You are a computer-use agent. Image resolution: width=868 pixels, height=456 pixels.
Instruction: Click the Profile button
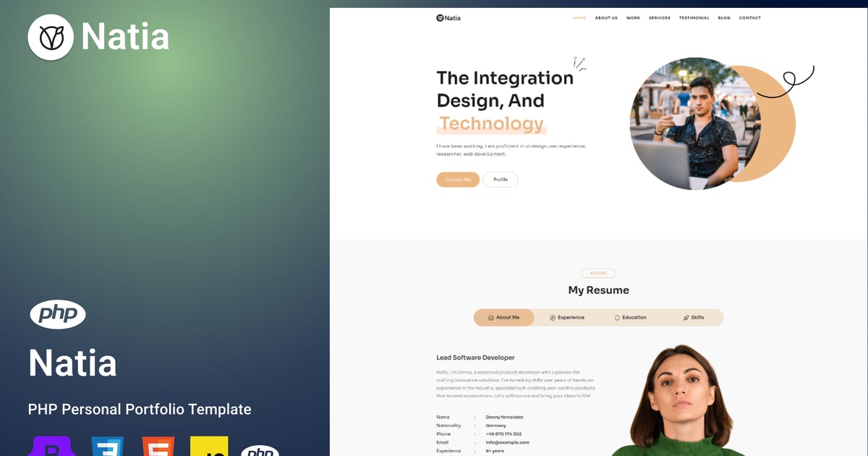pos(501,180)
